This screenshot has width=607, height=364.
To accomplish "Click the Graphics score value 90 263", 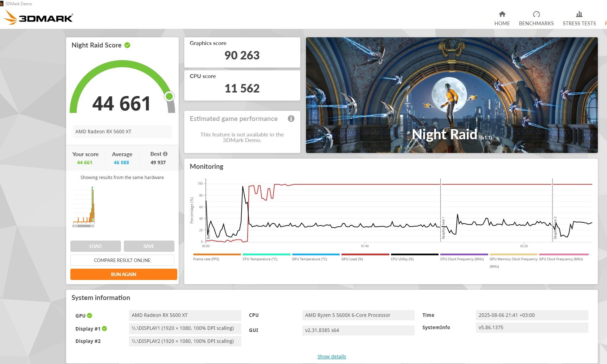I will pyautogui.click(x=242, y=55).
